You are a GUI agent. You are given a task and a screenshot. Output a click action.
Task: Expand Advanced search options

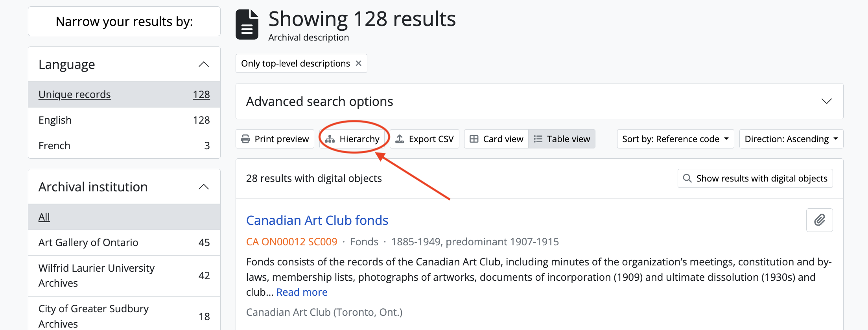(826, 101)
